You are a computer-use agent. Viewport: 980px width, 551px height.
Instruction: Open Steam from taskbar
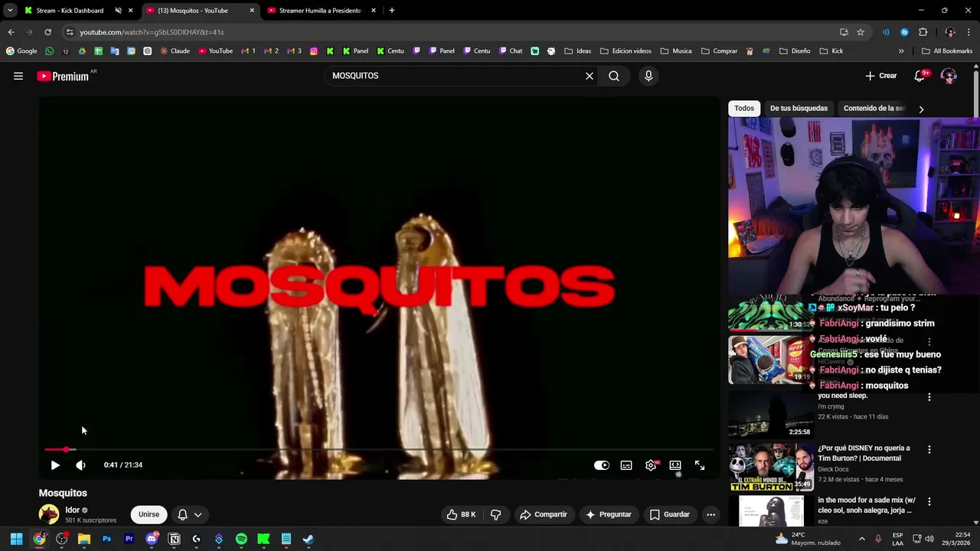(x=309, y=539)
